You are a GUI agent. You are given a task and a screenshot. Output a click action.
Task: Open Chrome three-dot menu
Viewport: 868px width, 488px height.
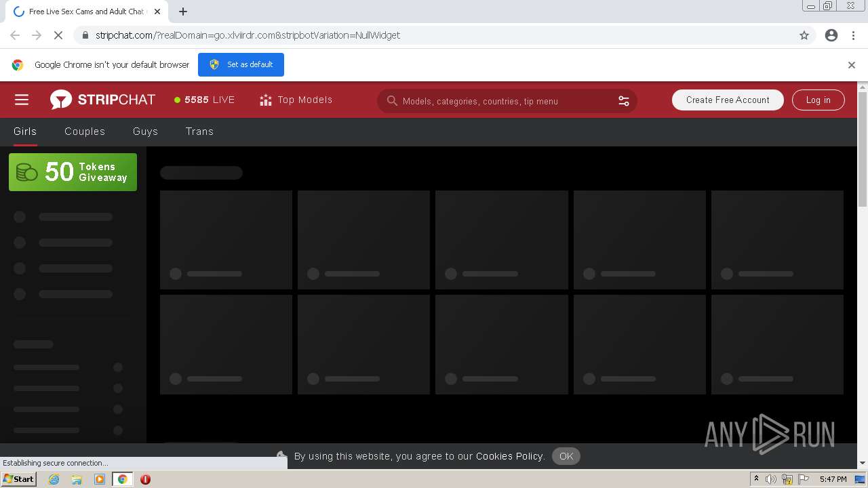[853, 35]
